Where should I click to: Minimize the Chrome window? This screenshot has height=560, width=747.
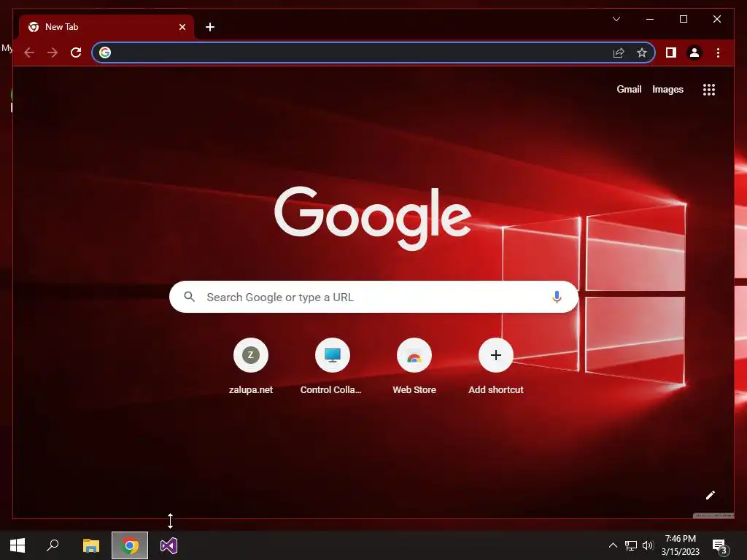pos(650,19)
